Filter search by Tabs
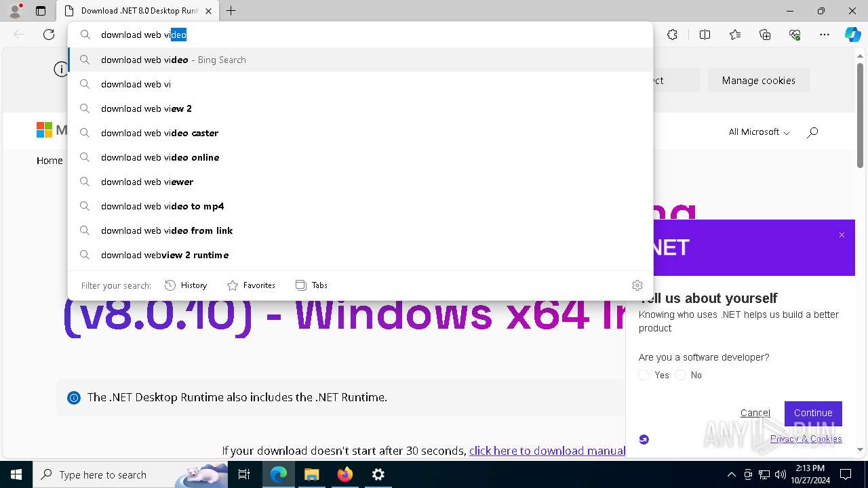Screen dimensions: 868x488 click(x=311, y=285)
